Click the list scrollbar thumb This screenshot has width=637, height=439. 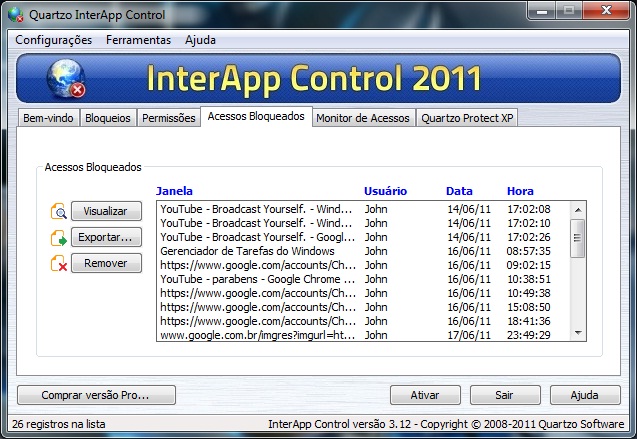(x=577, y=238)
